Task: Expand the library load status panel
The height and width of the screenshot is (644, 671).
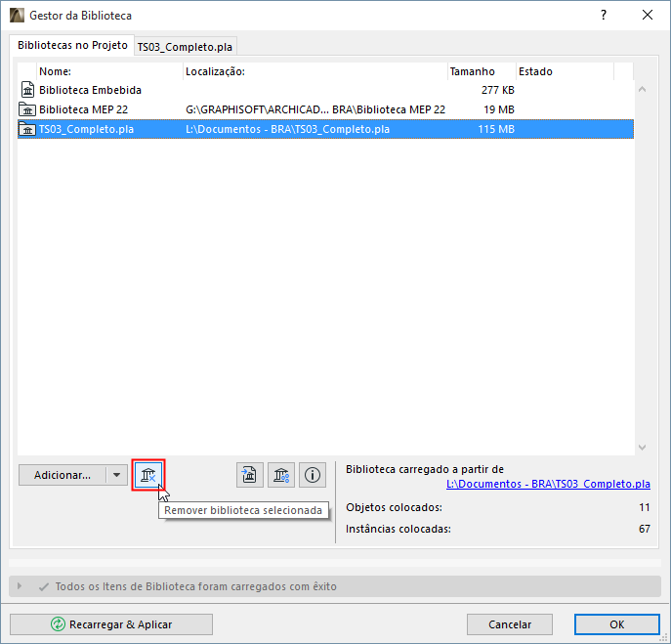Action: click(20, 585)
